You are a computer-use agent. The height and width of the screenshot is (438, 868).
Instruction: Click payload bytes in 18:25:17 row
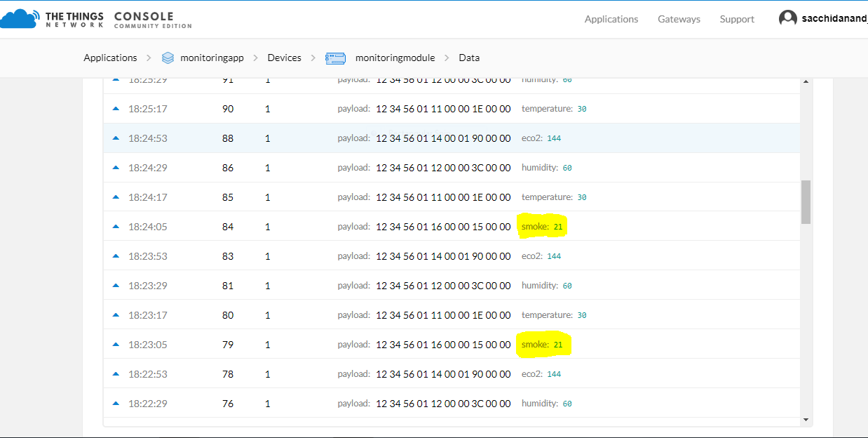point(443,109)
